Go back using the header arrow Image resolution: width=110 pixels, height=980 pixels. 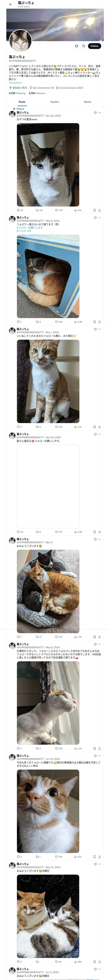11,4
